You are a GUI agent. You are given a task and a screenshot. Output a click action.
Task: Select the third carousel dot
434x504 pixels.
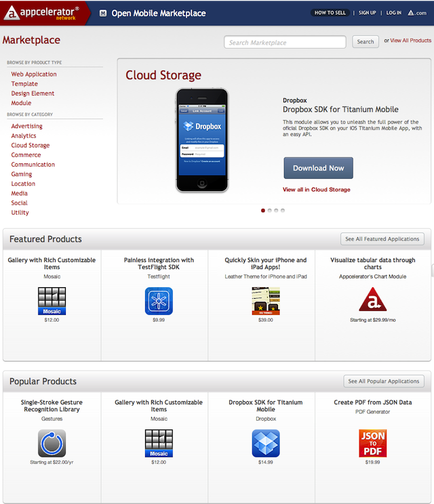(x=276, y=211)
